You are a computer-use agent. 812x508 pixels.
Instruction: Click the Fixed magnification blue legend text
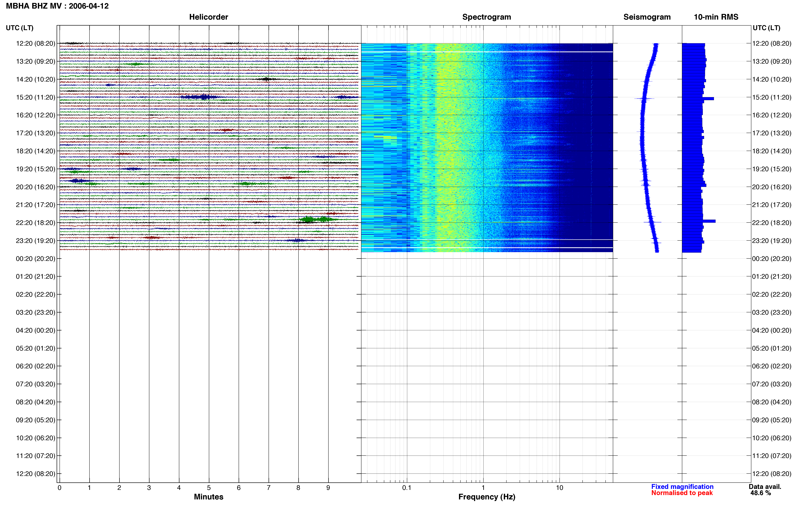pyautogui.click(x=682, y=486)
